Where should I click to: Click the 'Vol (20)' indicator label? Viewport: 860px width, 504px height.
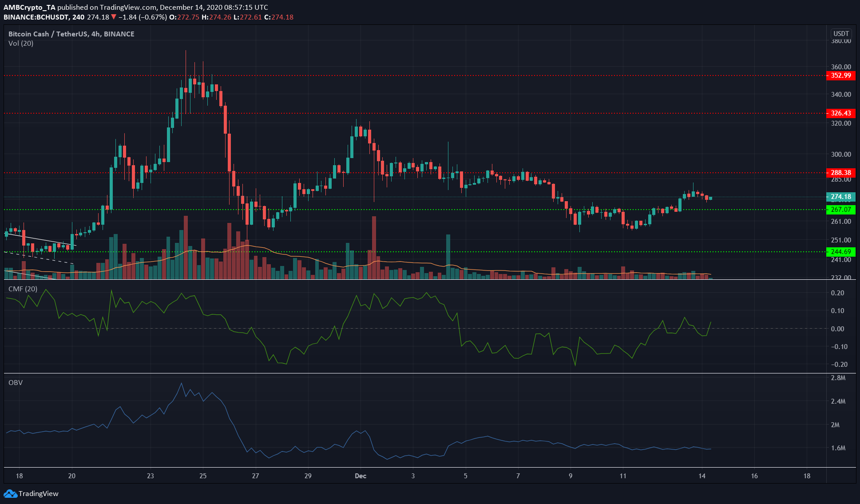[21, 43]
